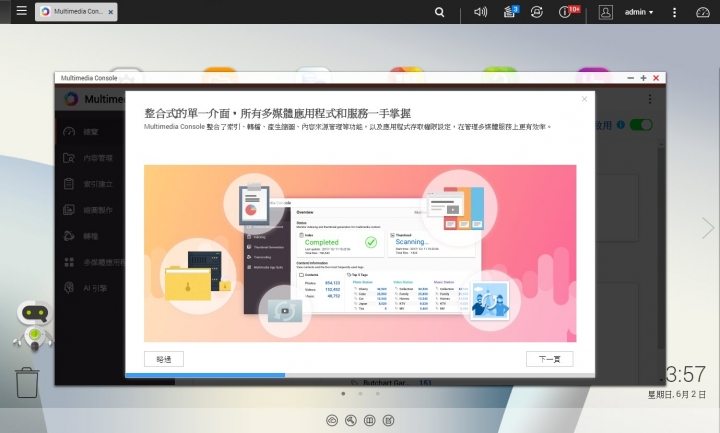The height and width of the screenshot is (433, 720).
Task: Open Multimedia Console three-dot menu
Action: click(x=650, y=99)
